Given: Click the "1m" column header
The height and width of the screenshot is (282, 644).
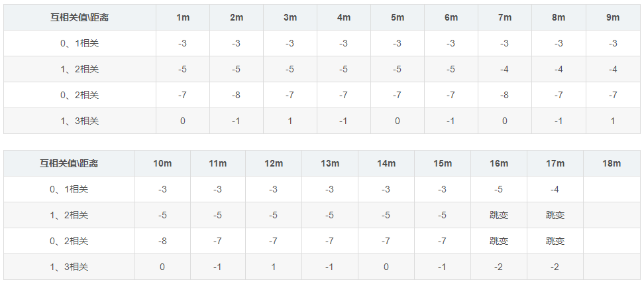Looking at the screenshot, I should (x=183, y=17).
